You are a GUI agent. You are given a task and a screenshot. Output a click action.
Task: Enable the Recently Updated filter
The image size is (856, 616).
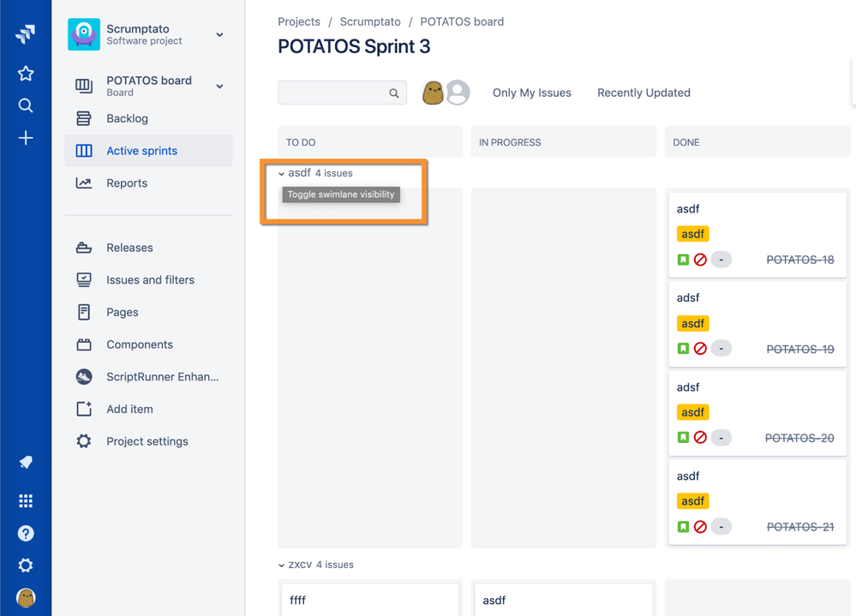643,93
